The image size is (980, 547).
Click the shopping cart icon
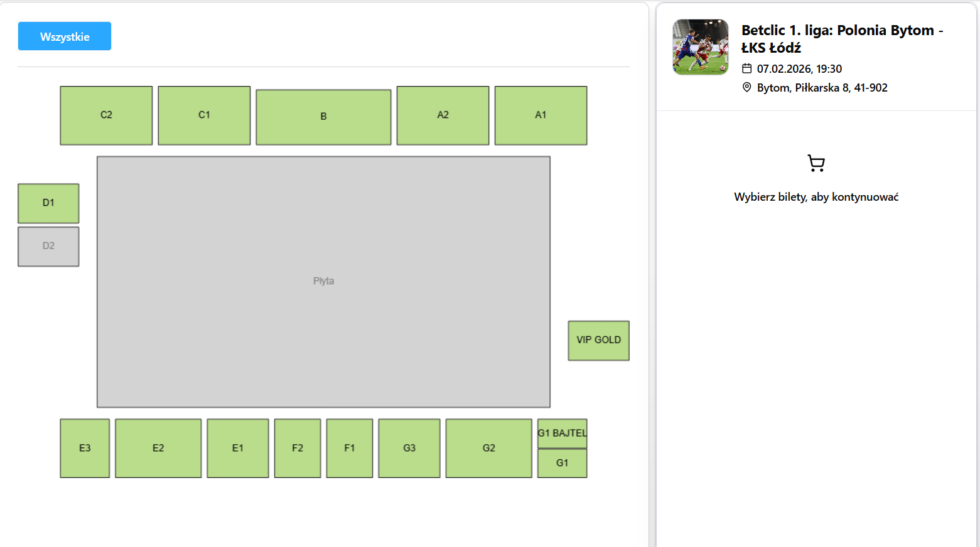816,164
